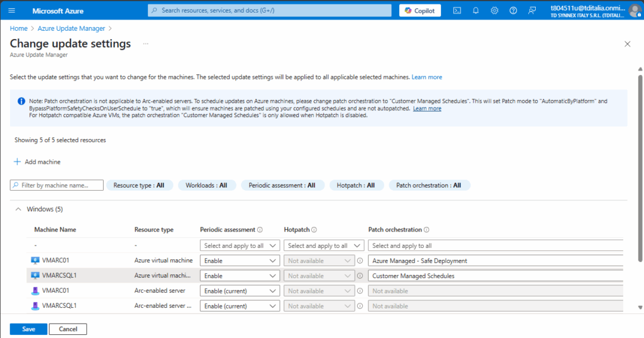
Task: Open Patch orchestration Select and apply to all dropdown
Action: (x=496, y=245)
